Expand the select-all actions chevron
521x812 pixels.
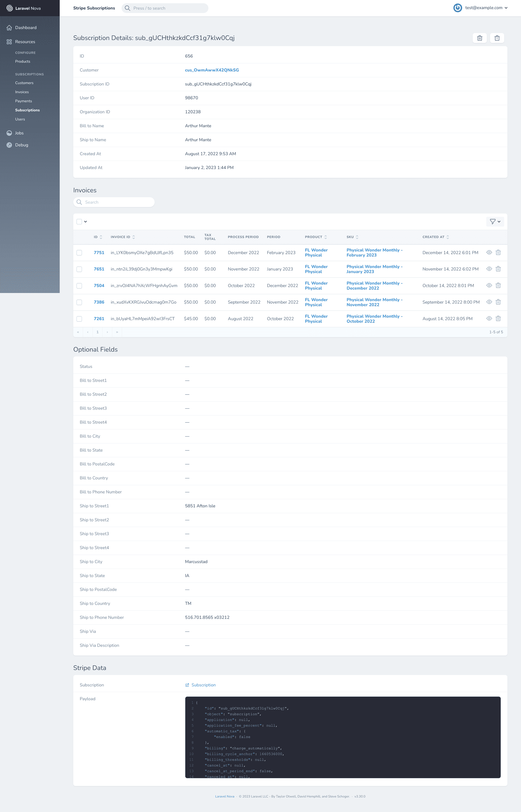tap(85, 221)
